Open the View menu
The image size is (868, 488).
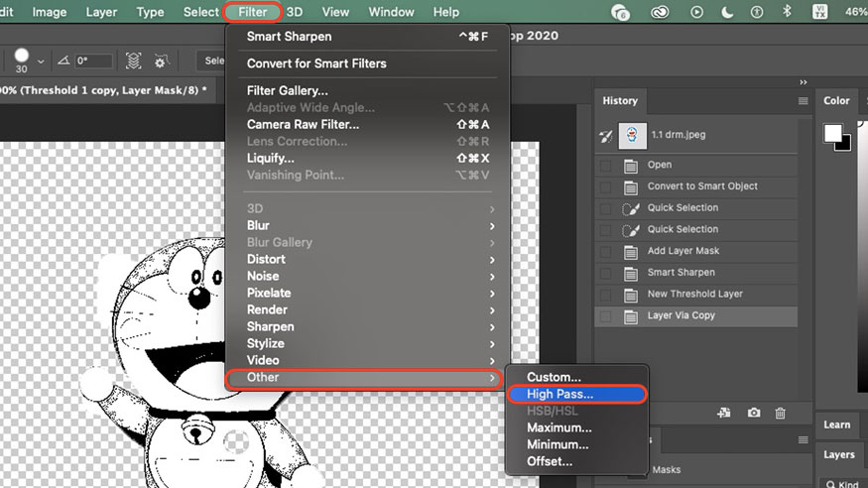click(x=335, y=12)
